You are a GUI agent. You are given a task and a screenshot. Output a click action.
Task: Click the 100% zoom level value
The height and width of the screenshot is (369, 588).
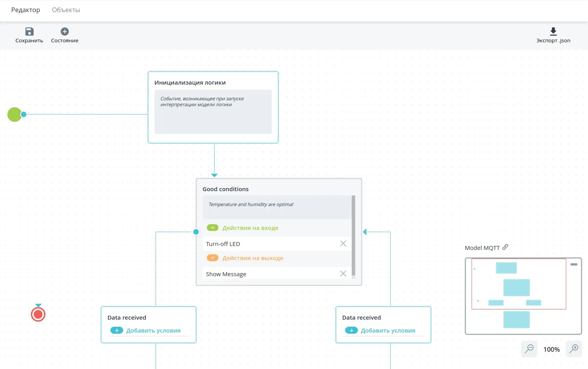(552, 349)
